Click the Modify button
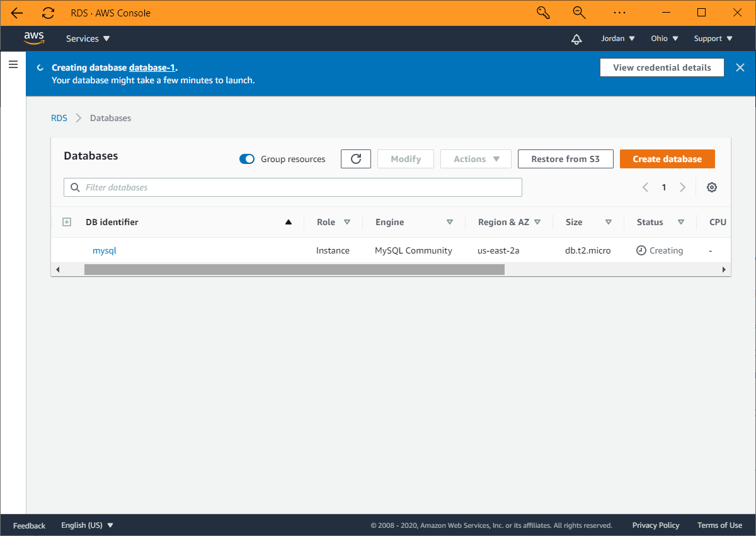The image size is (756, 536). 406,159
